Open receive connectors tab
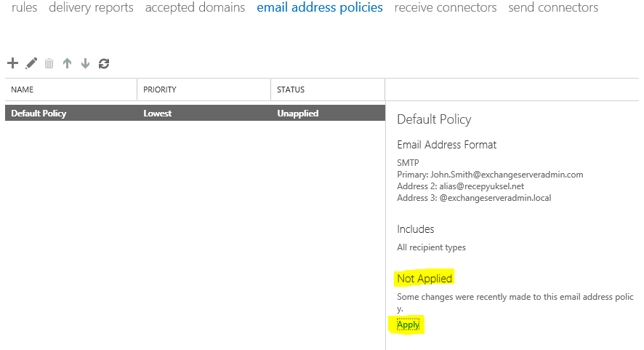Image resolution: width=644 pixels, height=350 pixels. 446,7
